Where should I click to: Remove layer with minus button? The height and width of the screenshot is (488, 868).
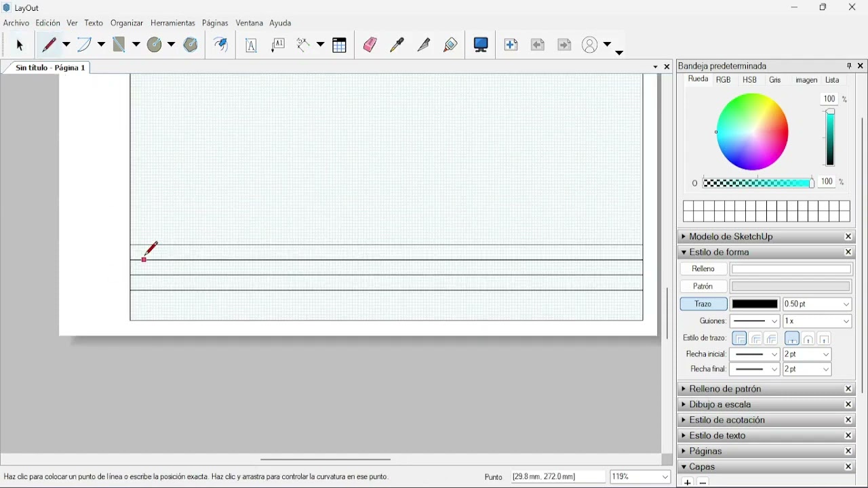coord(703,483)
